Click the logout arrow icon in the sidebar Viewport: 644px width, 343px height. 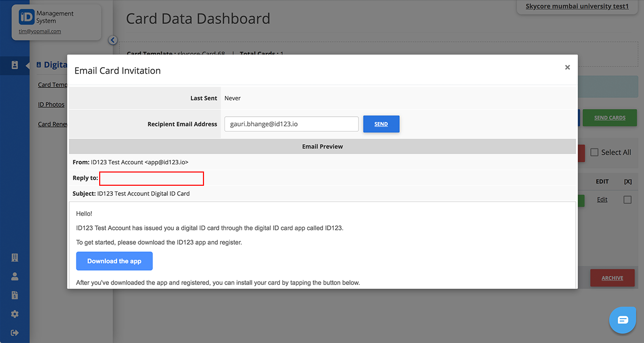[15, 333]
